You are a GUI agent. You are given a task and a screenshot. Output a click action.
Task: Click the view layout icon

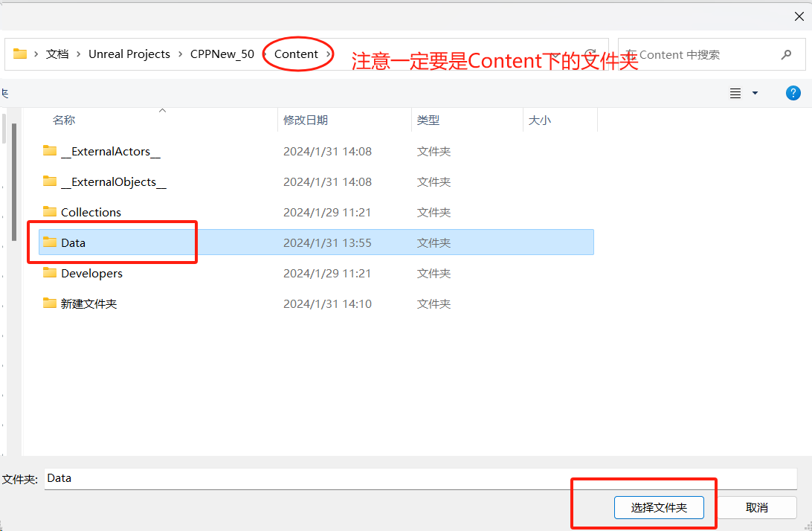coord(735,93)
